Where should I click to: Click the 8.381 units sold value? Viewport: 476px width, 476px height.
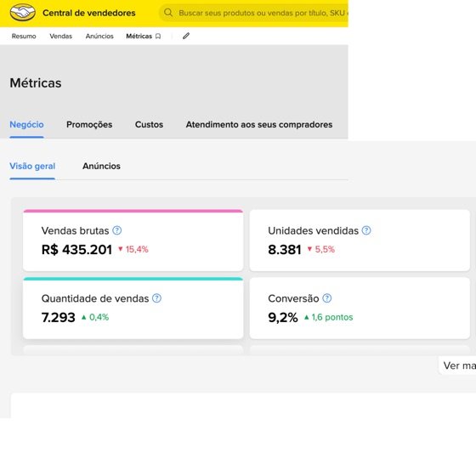point(285,250)
